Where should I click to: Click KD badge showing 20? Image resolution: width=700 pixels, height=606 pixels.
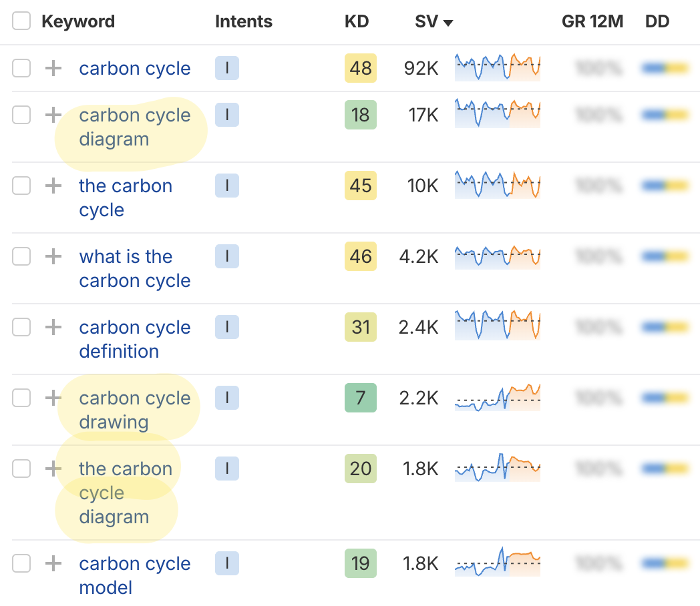[361, 469]
